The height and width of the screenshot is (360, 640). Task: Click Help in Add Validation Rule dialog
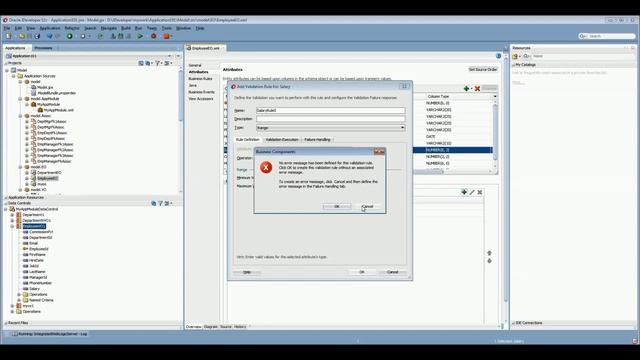pos(247,272)
